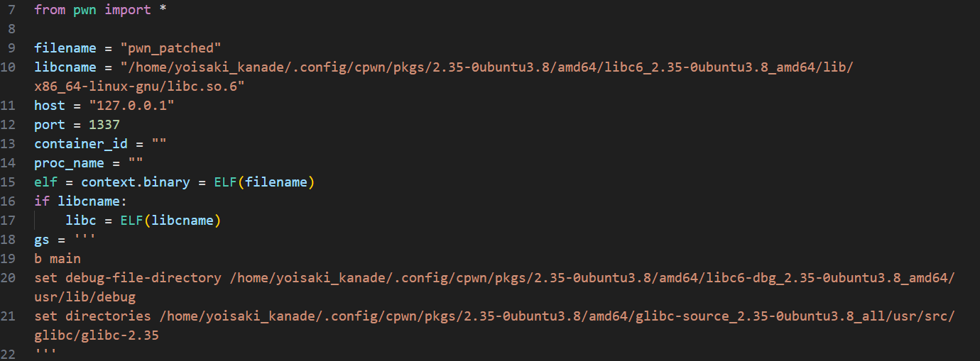Screen dimensions: 980x361
Task: Click 'glibc/glibc-2.35' wrapped path text
Action: click(x=97, y=335)
